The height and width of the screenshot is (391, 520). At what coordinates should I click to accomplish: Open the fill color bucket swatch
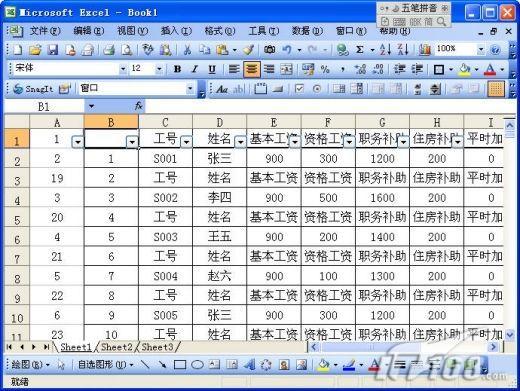[x=464, y=69]
